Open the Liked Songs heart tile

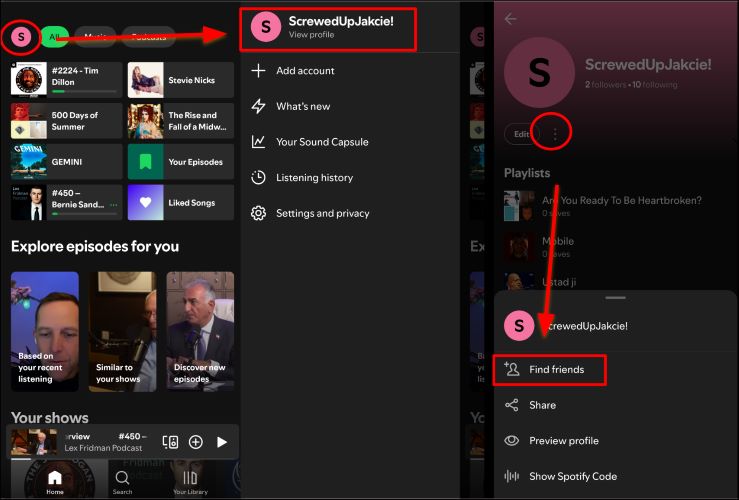pyautogui.click(x=181, y=202)
